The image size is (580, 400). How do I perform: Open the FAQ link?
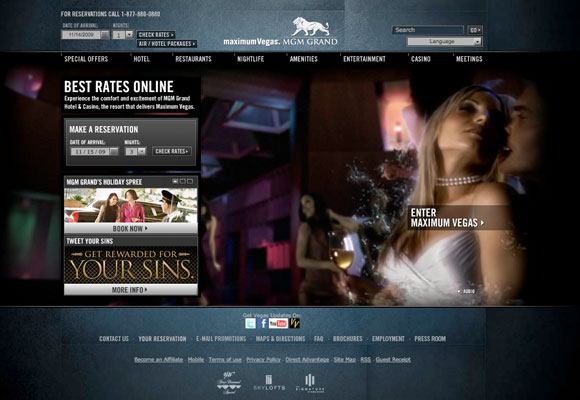(318, 339)
